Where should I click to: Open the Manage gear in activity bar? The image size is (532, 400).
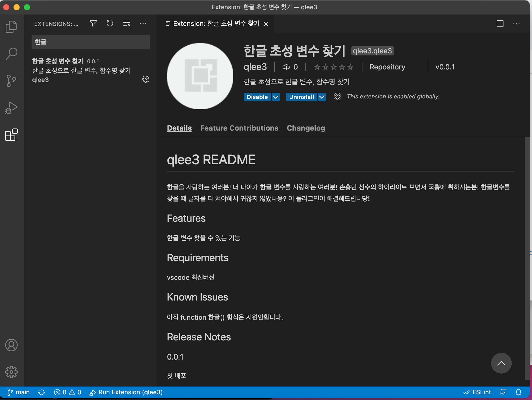[x=11, y=372]
